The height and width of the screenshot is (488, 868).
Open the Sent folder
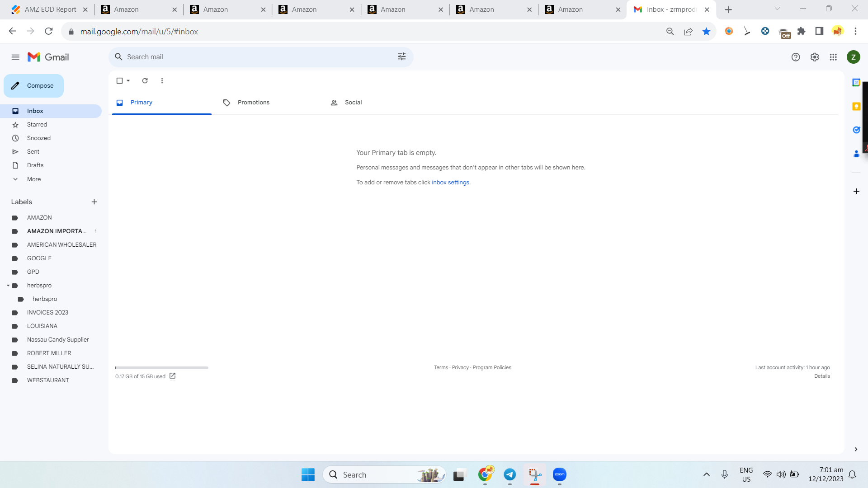[51, 152]
